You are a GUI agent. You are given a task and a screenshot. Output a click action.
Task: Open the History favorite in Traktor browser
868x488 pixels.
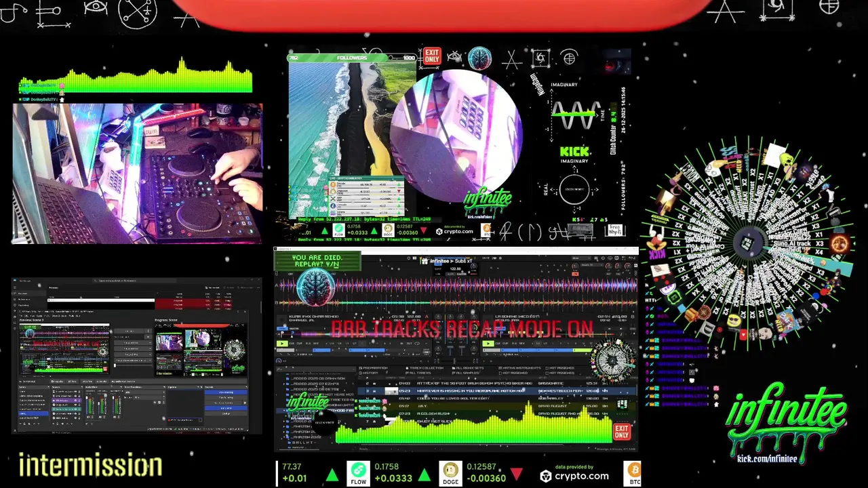click(370, 373)
